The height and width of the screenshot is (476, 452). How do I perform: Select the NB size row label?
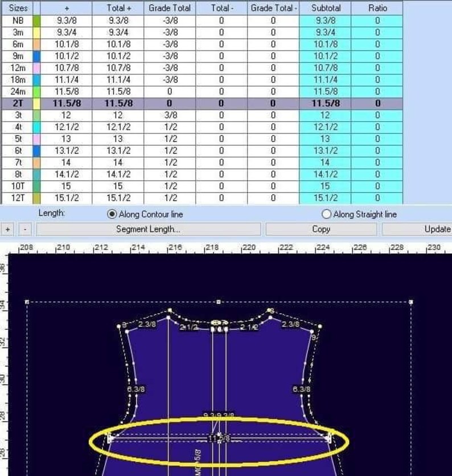pos(18,20)
